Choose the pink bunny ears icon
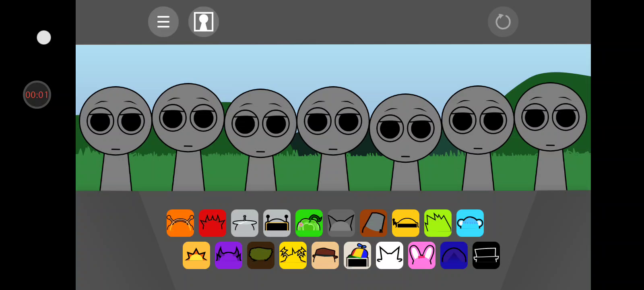This screenshot has height=290, width=644. click(421, 255)
